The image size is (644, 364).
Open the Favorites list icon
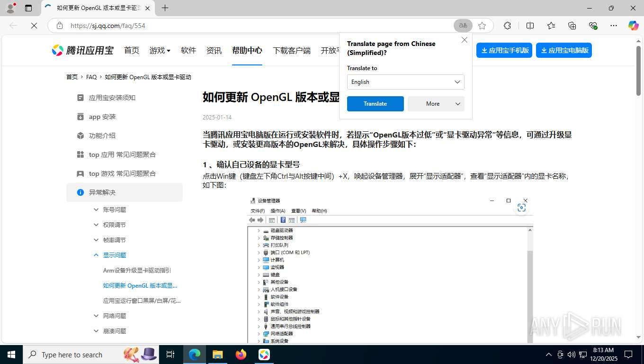pos(551,26)
